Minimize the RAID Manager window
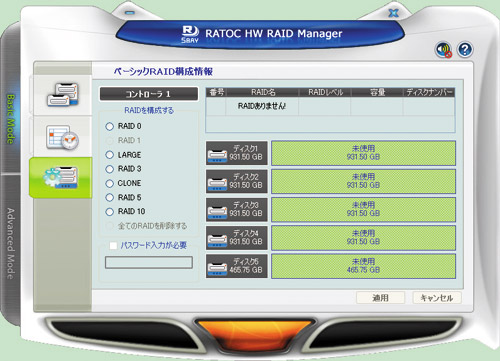This screenshot has width=500, height=361. click(x=129, y=13)
